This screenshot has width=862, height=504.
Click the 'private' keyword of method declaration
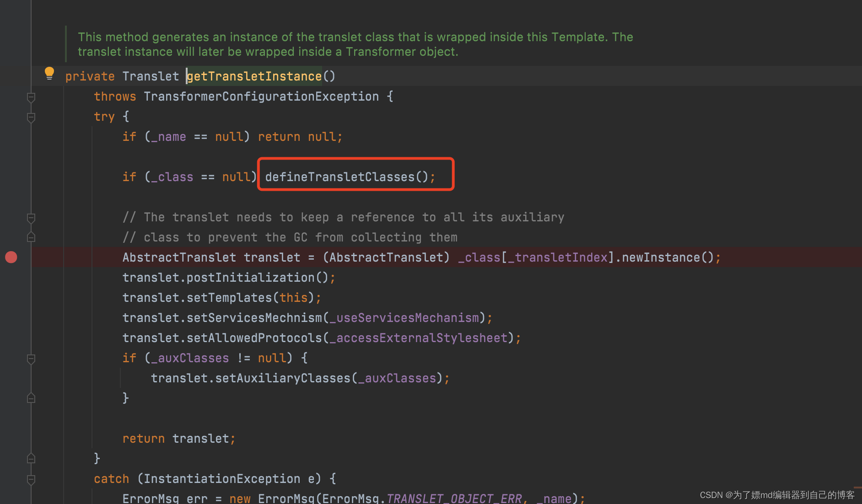point(90,76)
